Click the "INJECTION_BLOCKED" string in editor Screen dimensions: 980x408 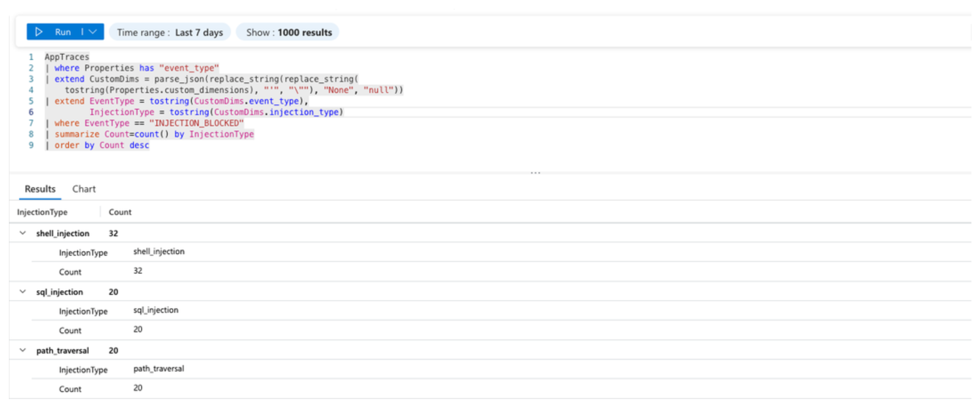tap(196, 123)
